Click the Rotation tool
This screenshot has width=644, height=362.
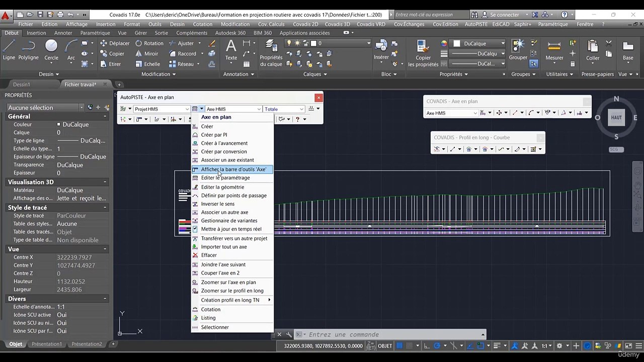(149, 43)
